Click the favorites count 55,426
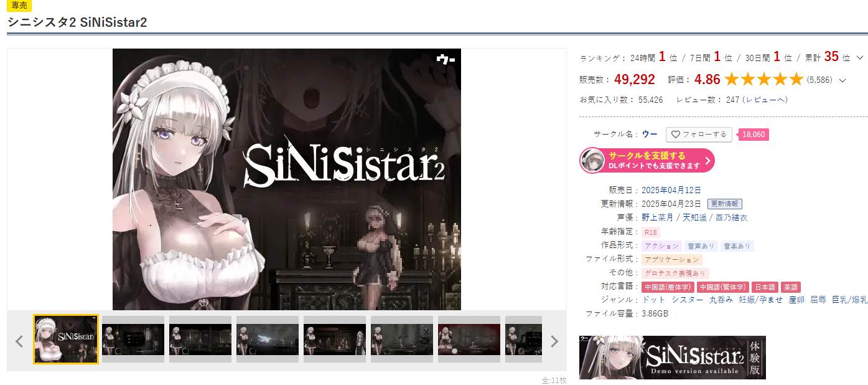 651,100
